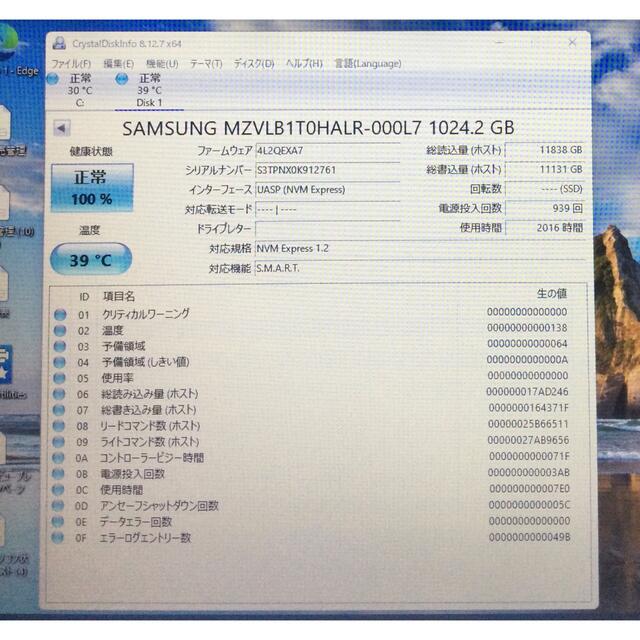Click the empty drive letter field

(327, 229)
